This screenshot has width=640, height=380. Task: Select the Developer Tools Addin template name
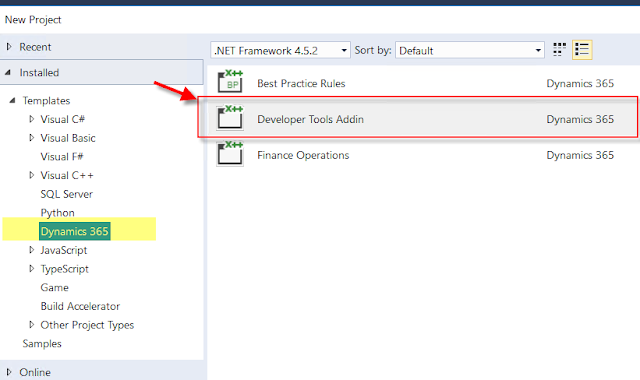(310, 119)
